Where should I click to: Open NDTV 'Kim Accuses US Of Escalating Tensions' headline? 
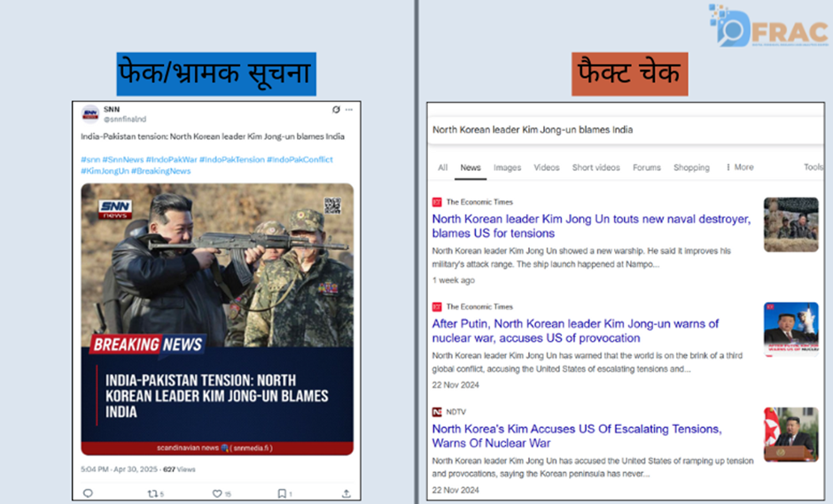pos(576,436)
